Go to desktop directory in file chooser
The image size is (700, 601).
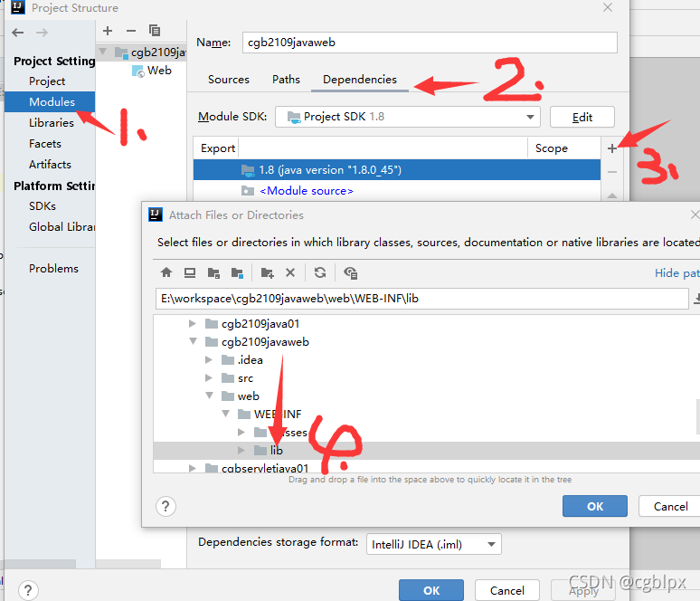(190, 272)
